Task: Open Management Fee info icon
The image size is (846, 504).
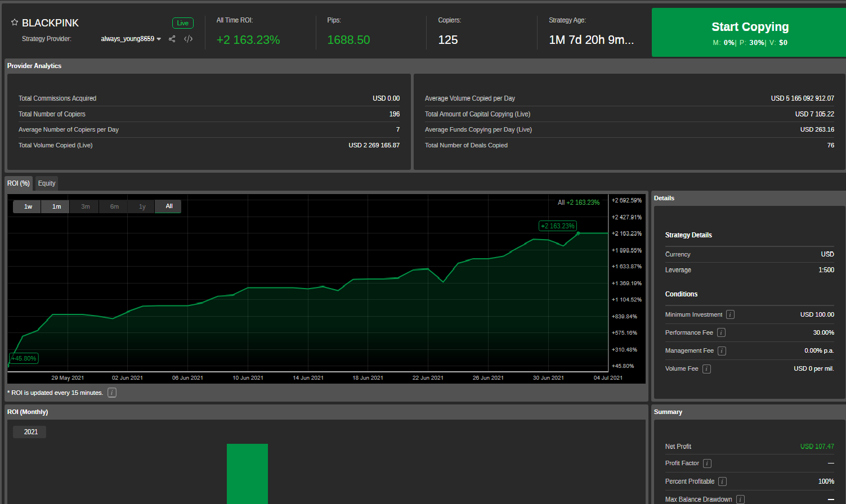Action: click(722, 350)
